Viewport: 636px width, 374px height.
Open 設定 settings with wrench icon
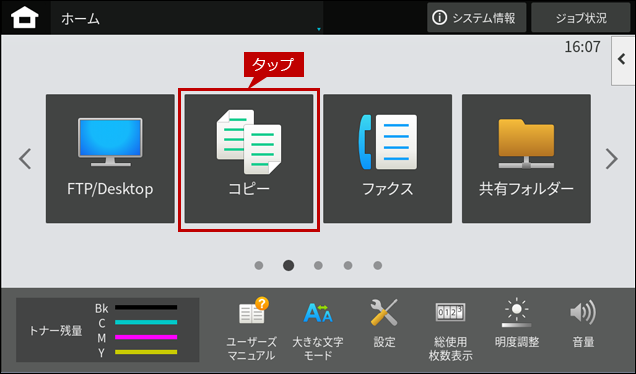(x=384, y=324)
